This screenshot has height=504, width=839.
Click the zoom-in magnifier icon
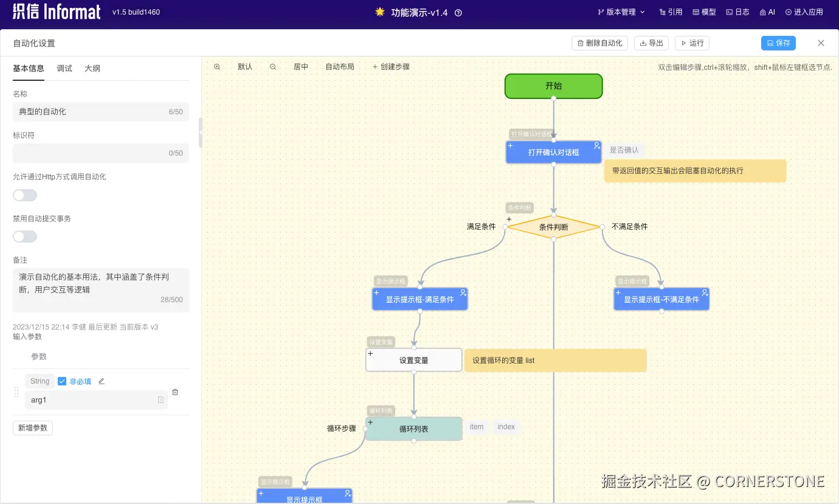[217, 67]
